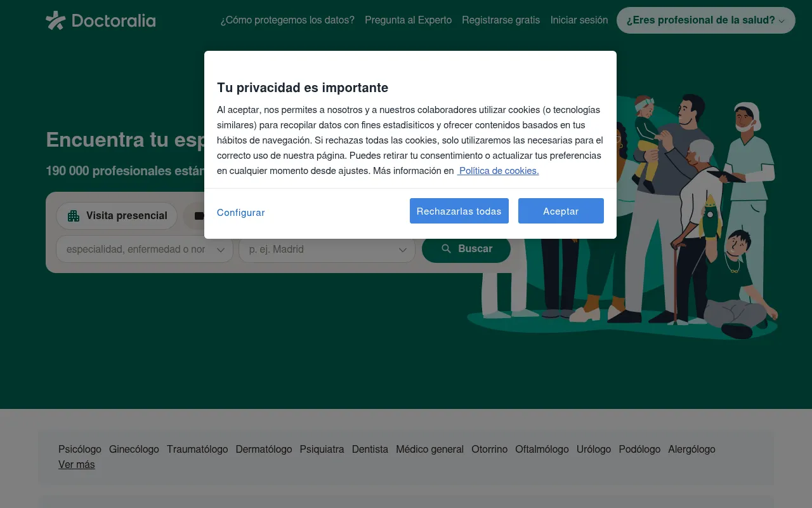Open the Psicólogo specialty link

80,449
